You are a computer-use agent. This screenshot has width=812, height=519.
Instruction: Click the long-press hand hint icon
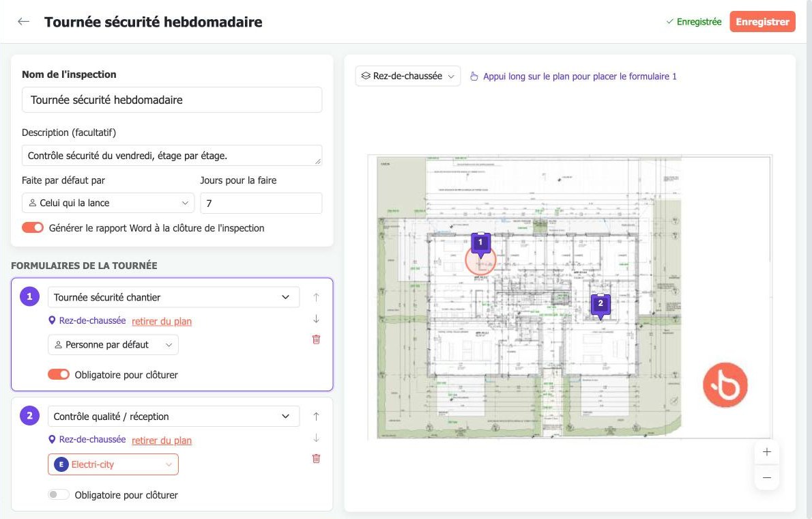click(474, 76)
